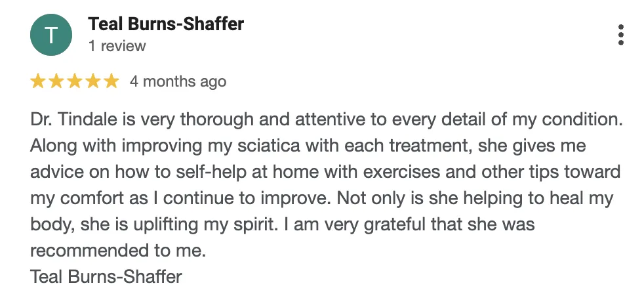The image size is (644, 294).
Task: Select the first gold rating star
Action: 38,81
